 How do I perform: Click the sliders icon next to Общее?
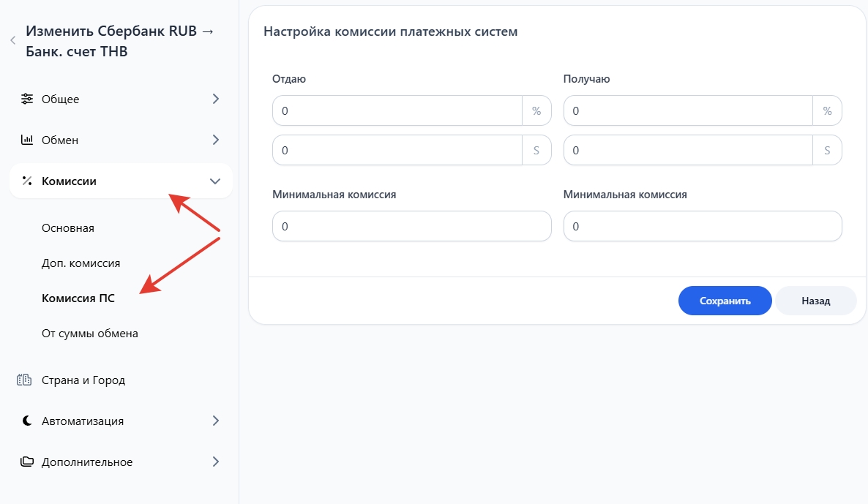[27, 99]
